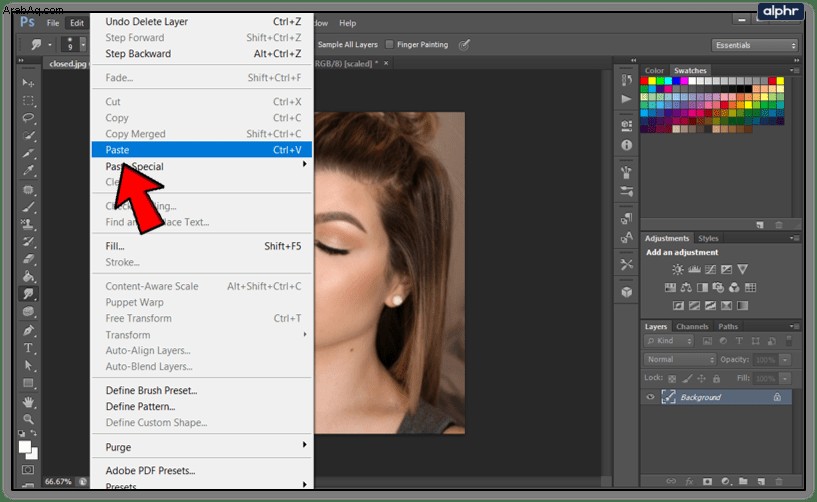Select the Hand tool
Image resolution: width=817 pixels, height=502 pixels.
pos(28,402)
